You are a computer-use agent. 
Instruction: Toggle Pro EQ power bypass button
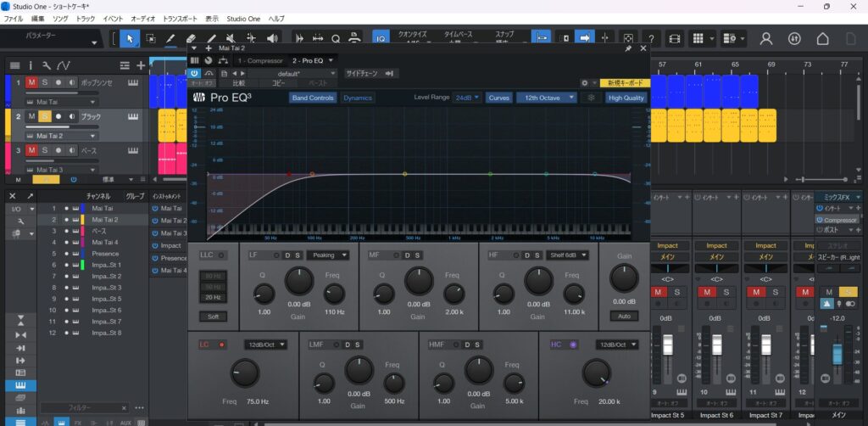pos(195,73)
